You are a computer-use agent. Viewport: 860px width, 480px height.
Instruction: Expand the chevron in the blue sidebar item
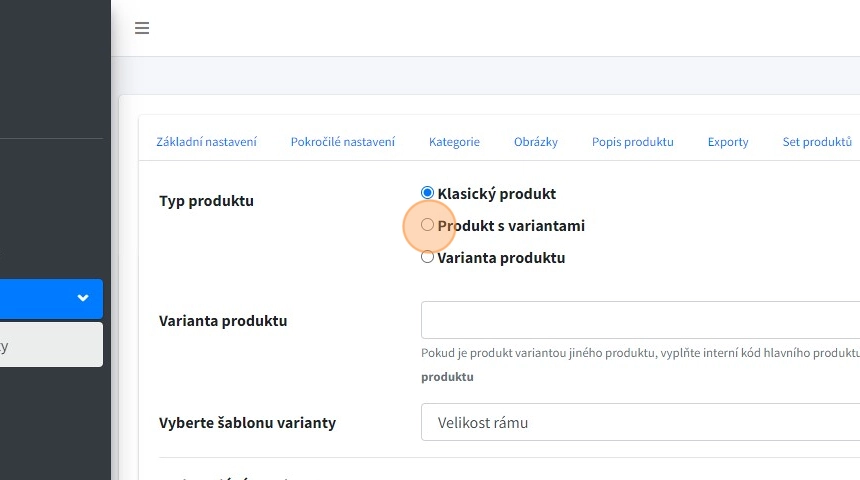click(x=83, y=298)
